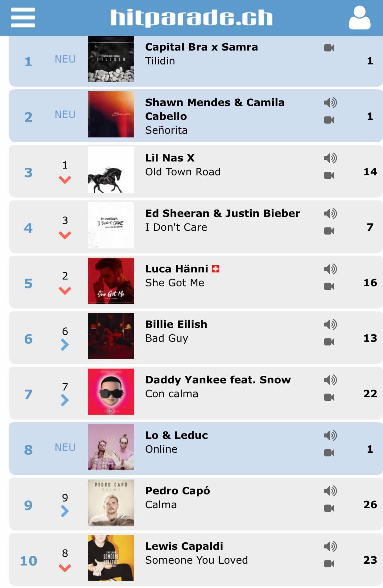
Task: Open the Daddy Yankee Con calma cover art
Action: coord(111,392)
